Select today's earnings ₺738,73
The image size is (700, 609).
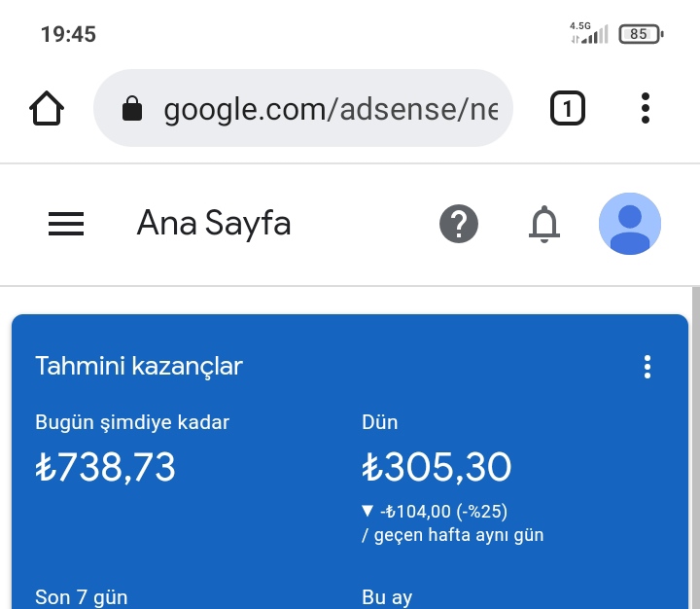click(105, 467)
